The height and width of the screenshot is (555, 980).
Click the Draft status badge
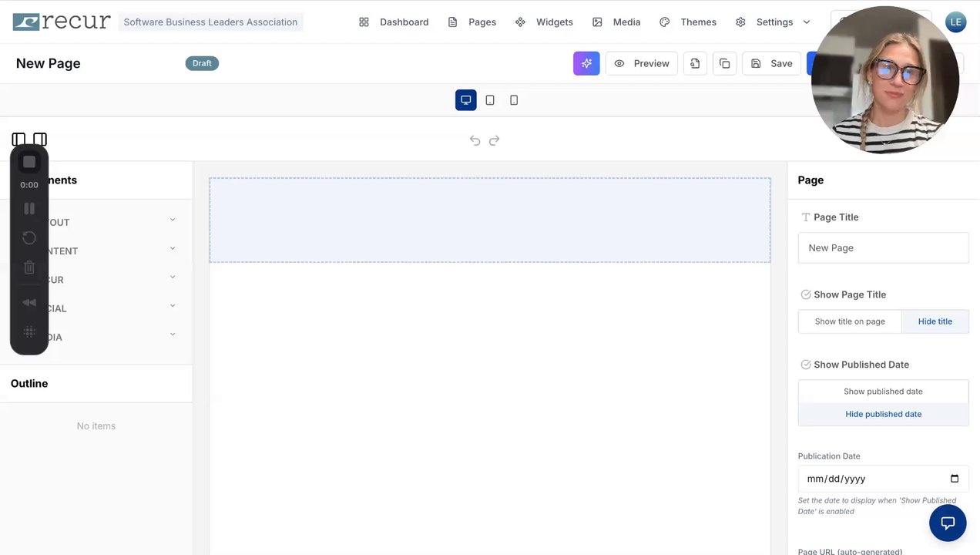pyautogui.click(x=202, y=63)
